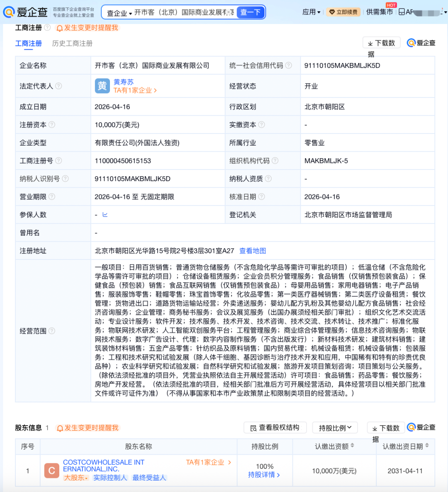
Task: Click the Aiqicha logo in header
Action: click(x=25, y=12)
